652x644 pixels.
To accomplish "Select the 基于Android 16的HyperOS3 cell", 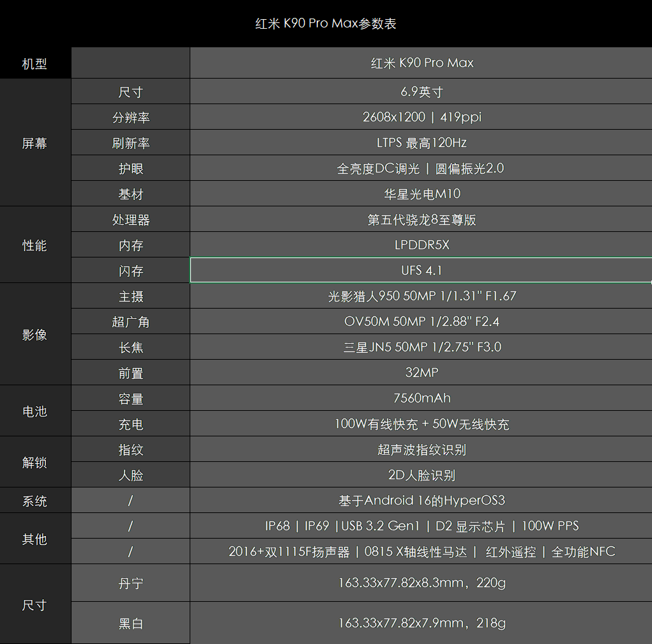I will coord(421,500).
